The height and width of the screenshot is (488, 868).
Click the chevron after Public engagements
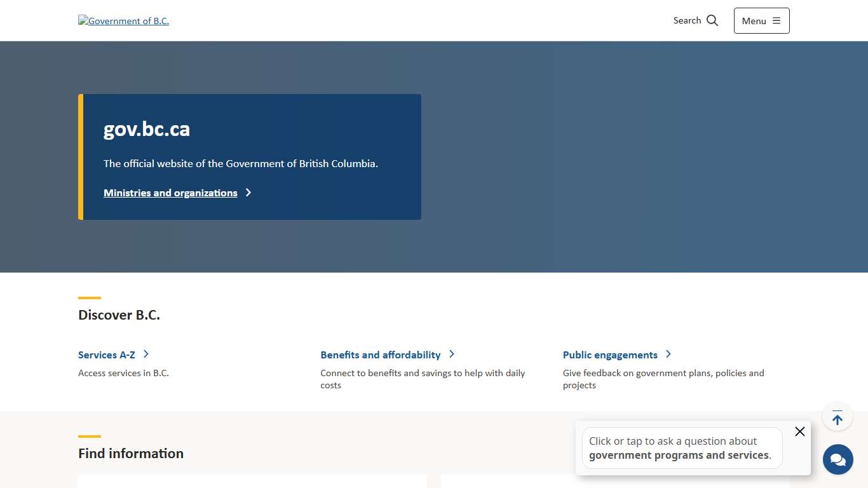coord(668,354)
